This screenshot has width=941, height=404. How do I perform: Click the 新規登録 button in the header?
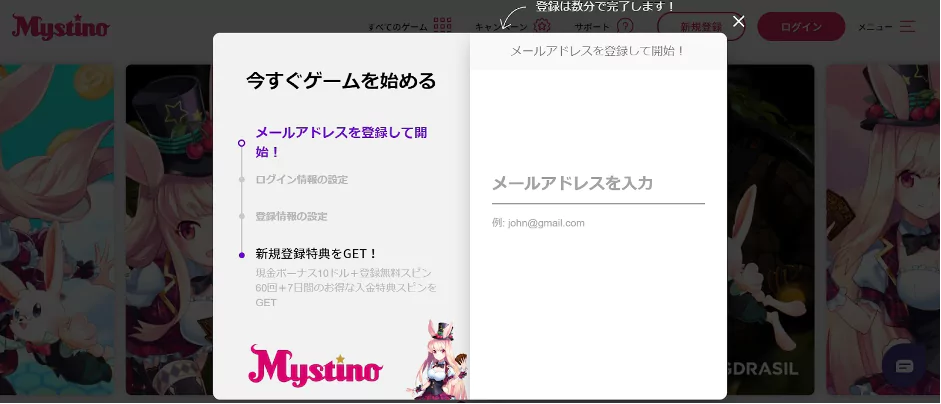[x=701, y=26]
